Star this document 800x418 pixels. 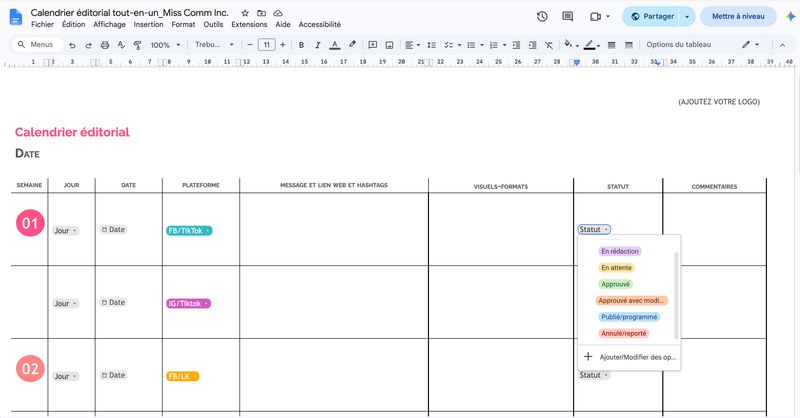click(245, 13)
